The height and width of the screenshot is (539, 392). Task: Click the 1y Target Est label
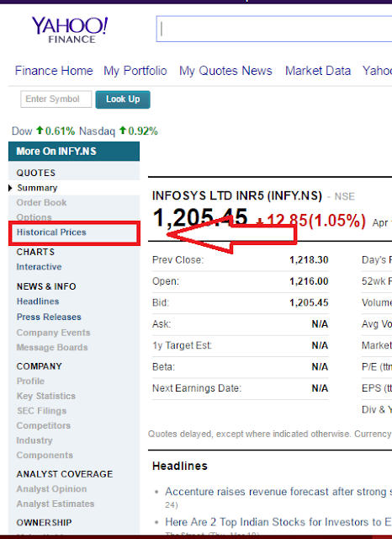182,345
